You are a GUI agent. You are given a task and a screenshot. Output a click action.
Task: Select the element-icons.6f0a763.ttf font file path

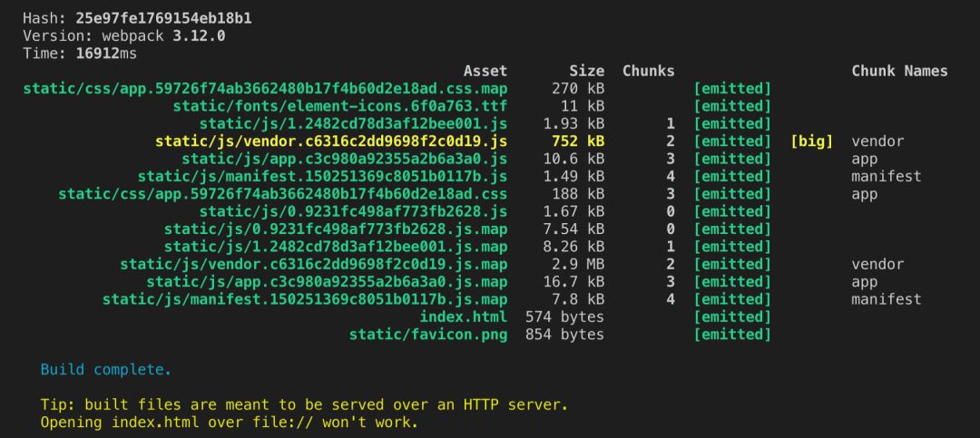[340, 106]
